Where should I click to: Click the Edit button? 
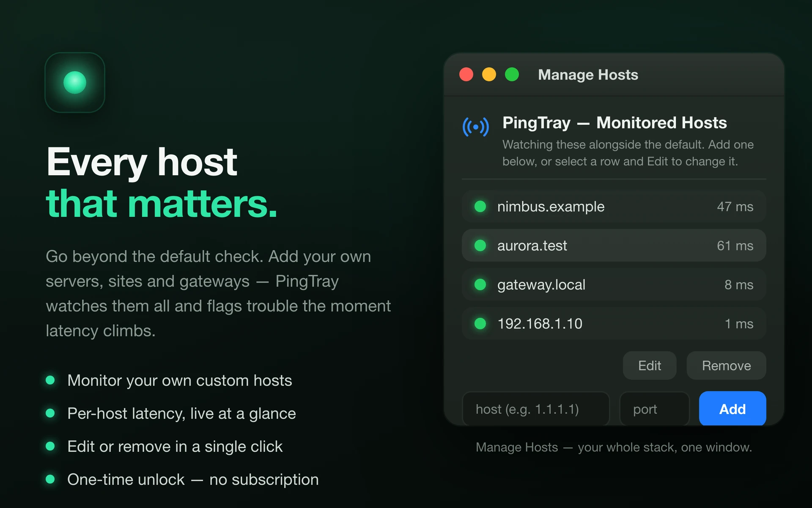(649, 365)
